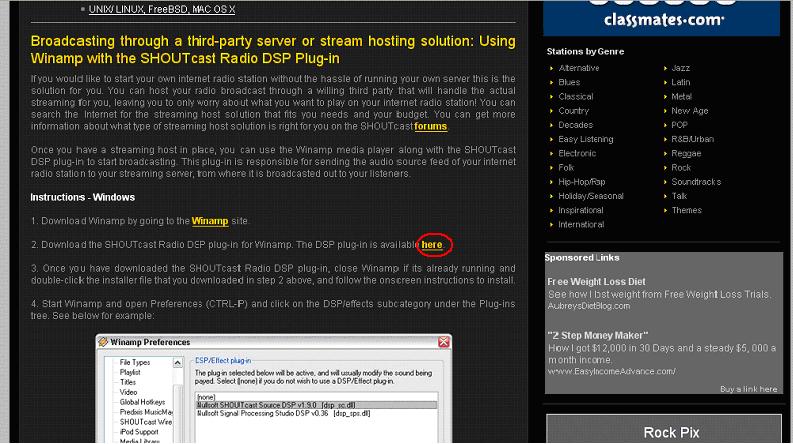Browse Country stations
Screen dimensions: 793x444
(x=574, y=110)
